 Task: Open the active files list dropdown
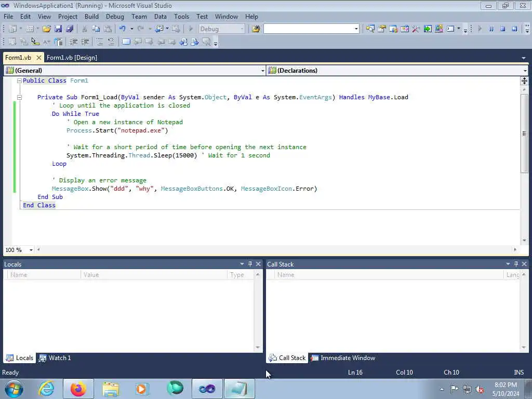[524, 58]
